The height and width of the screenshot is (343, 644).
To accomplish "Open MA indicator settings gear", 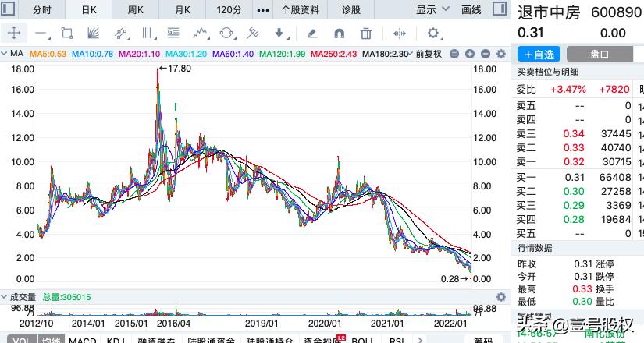I will (x=501, y=54).
